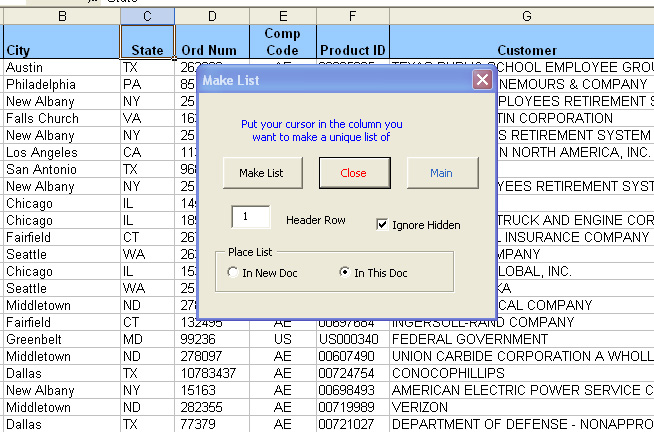Select the Greenbelt city cell
This screenshot has width=654, height=432.
tap(62, 339)
